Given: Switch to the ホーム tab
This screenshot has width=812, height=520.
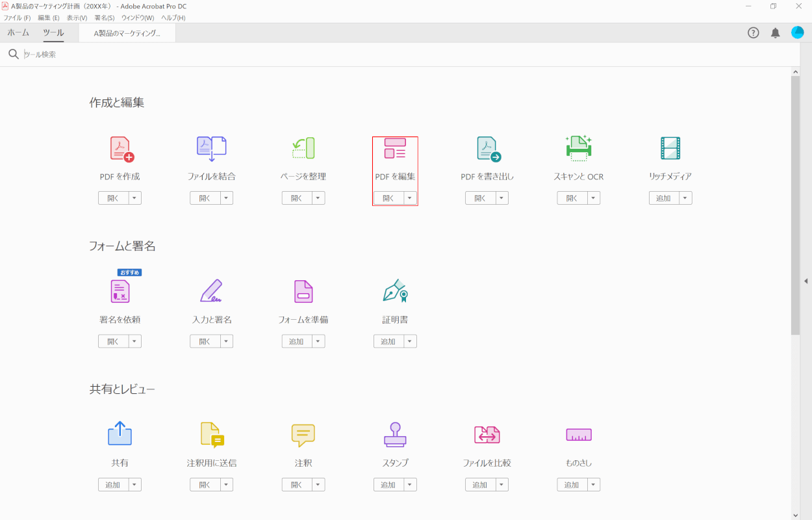Looking at the screenshot, I should (x=18, y=32).
